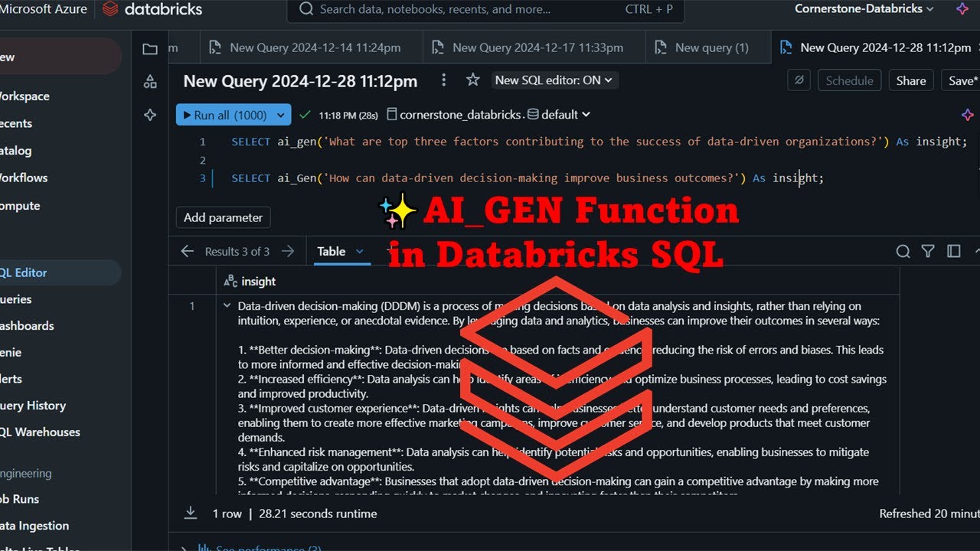Open the Table visualization dropdown arrow
This screenshot has height=551, width=980.
(359, 251)
